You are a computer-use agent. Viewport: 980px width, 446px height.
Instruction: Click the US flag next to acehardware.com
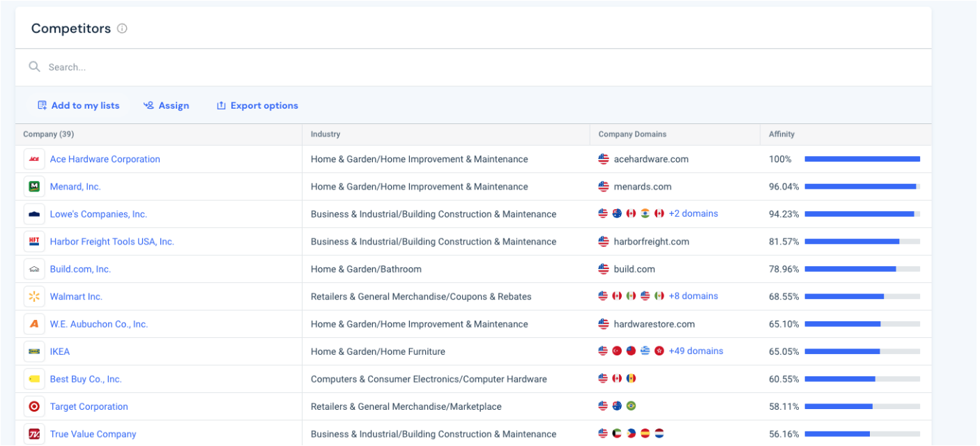click(x=604, y=159)
